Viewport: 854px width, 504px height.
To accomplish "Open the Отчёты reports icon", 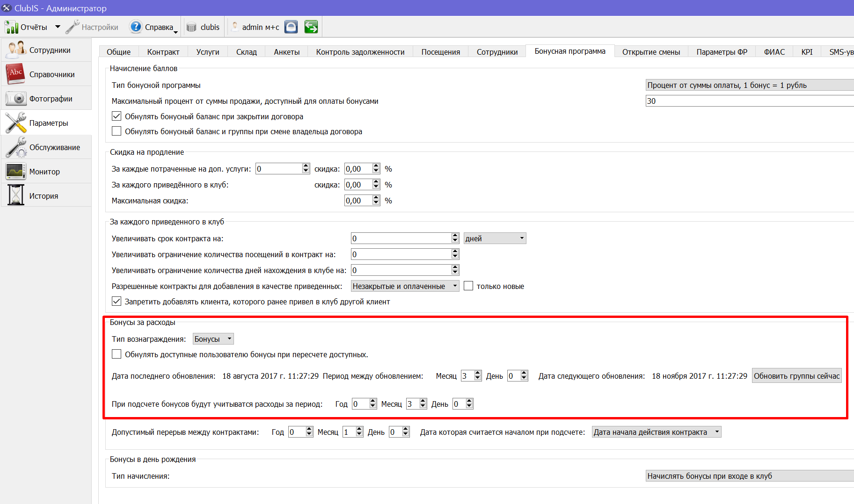I will tap(11, 27).
